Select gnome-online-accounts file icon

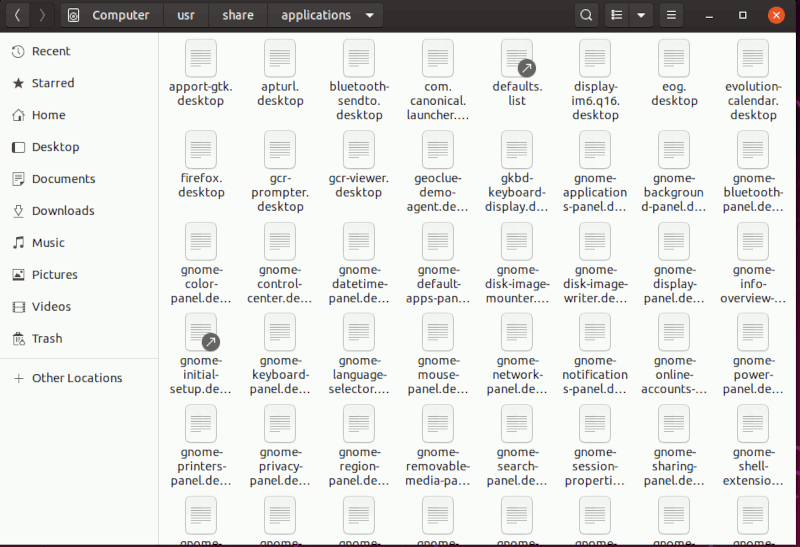point(674,332)
